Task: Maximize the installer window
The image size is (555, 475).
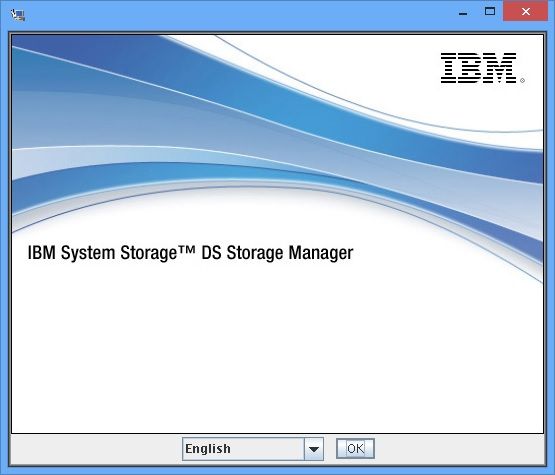Action: (x=490, y=11)
